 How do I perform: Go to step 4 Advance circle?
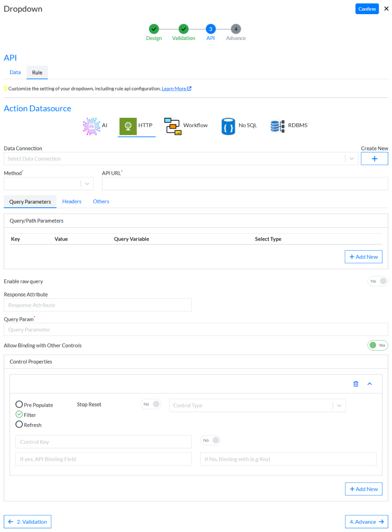(x=236, y=29)
